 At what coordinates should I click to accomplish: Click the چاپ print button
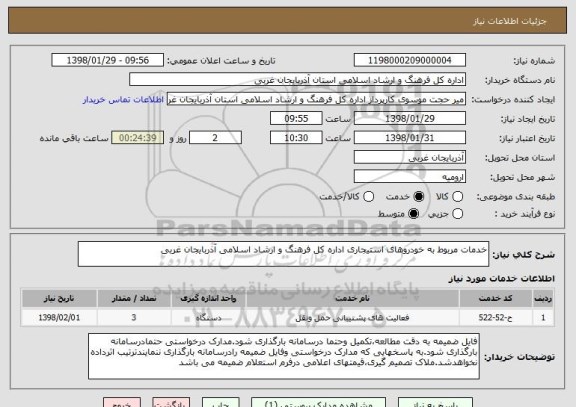pos(220,403)
